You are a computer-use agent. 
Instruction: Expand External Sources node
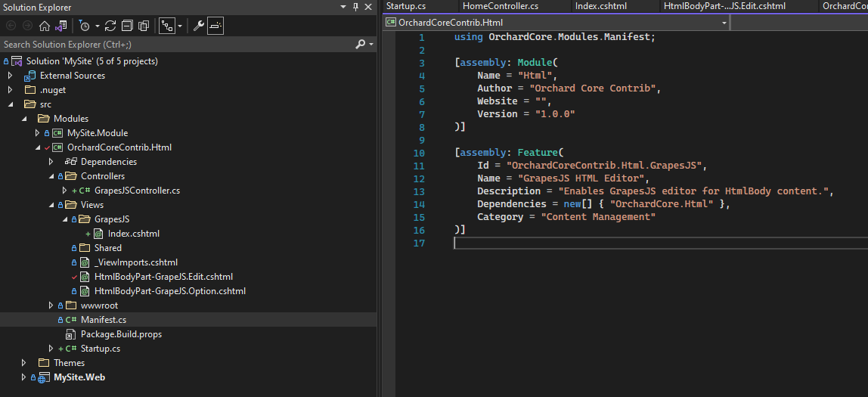[10, 76]
